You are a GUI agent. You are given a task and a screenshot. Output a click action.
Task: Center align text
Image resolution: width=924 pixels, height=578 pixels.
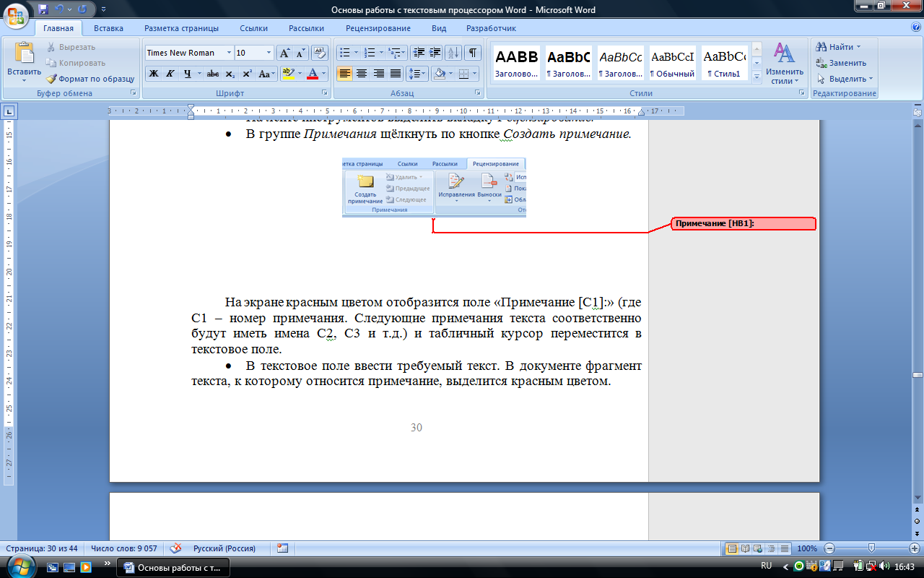tap(362, 74)
